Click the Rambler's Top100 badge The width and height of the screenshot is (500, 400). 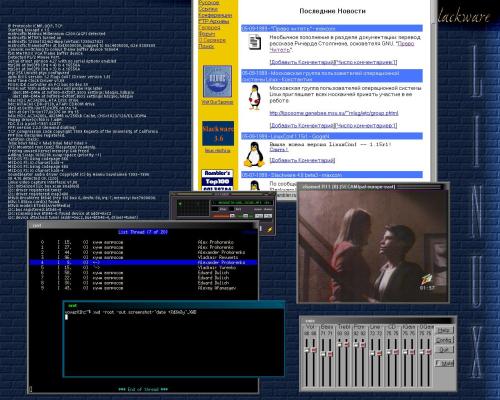pos(217,180)
